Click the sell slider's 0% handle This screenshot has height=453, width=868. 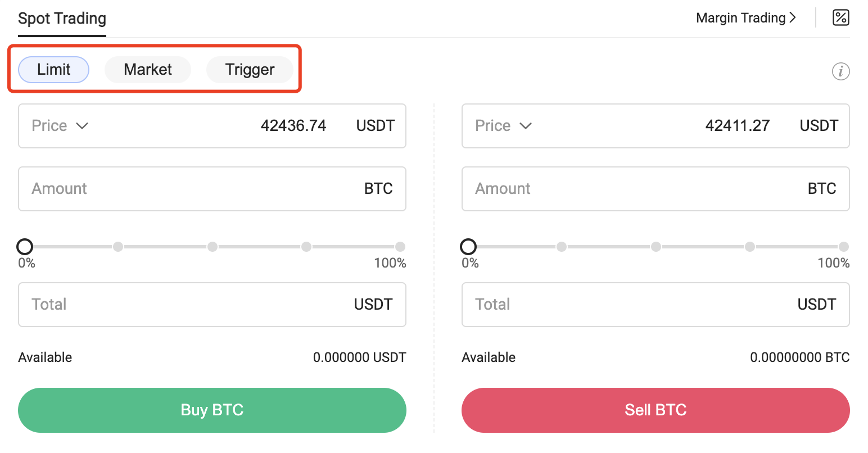(468, 247)
